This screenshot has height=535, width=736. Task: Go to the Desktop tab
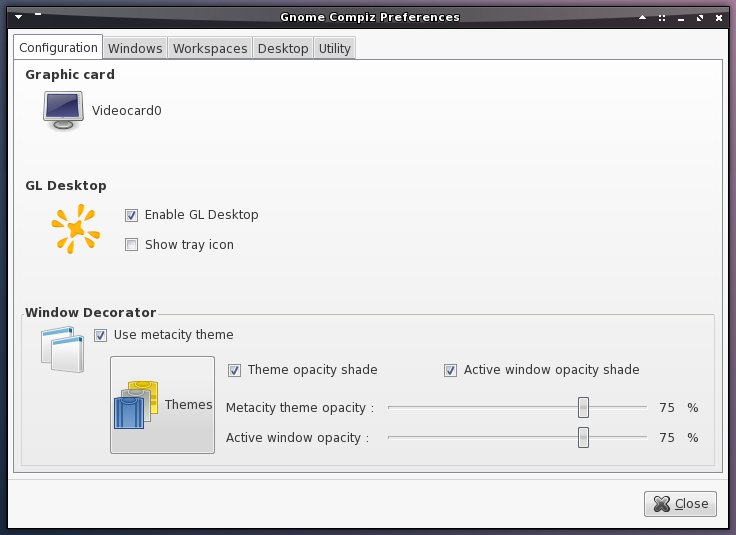pos(283,48)
